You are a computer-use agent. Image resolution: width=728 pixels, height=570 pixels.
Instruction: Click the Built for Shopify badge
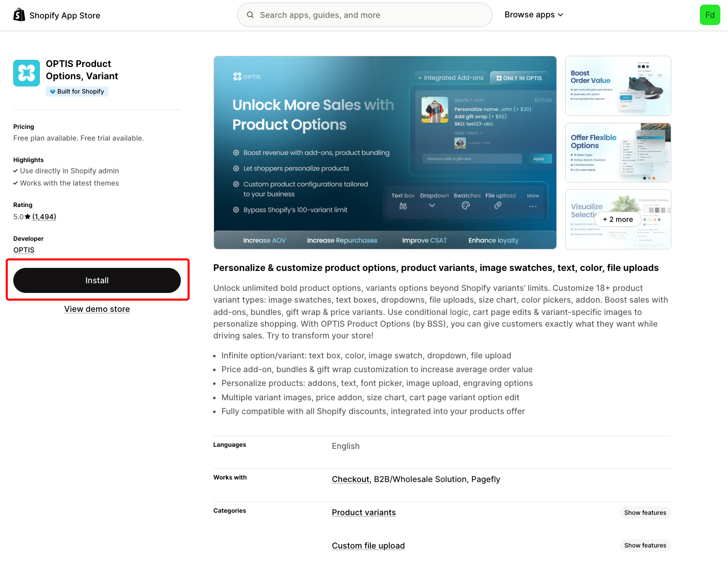pos(77,92)
